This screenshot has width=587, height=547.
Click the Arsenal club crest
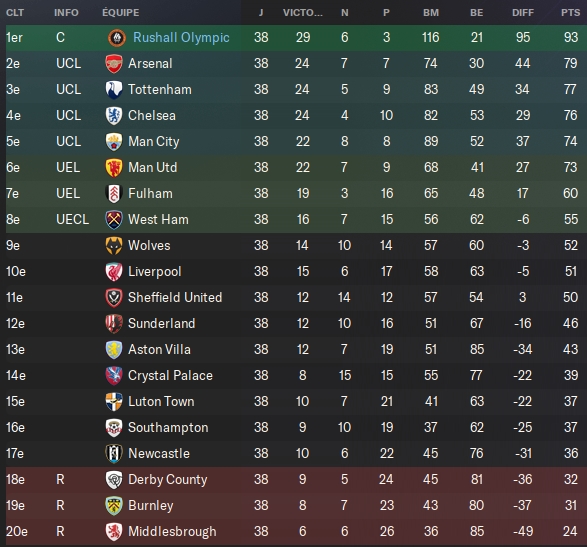[x=114, y=64]
